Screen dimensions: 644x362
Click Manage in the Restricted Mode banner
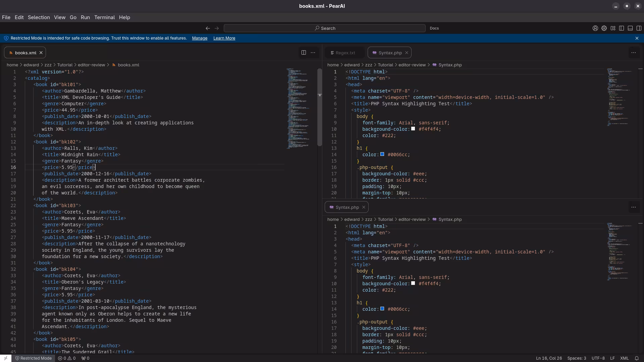200,38
